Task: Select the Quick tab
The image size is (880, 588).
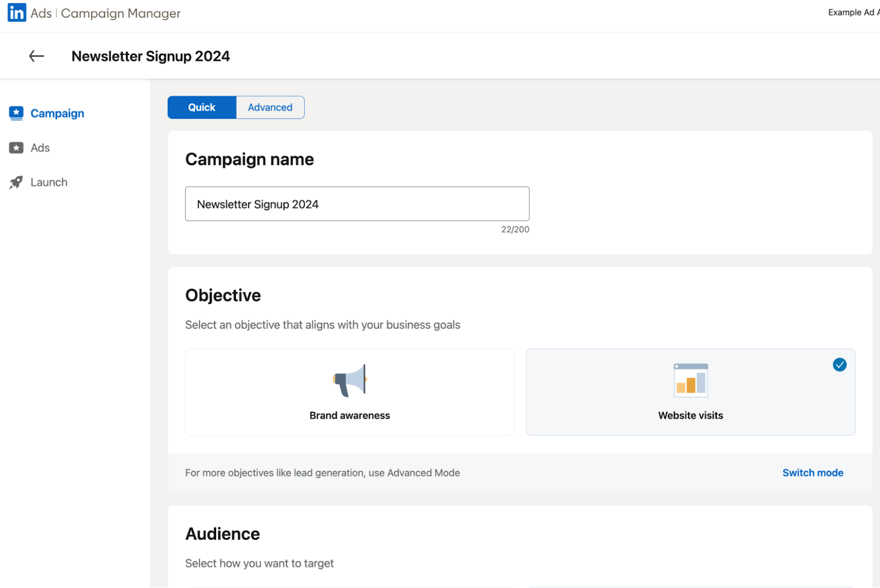Action: click(x=201, y=107)
